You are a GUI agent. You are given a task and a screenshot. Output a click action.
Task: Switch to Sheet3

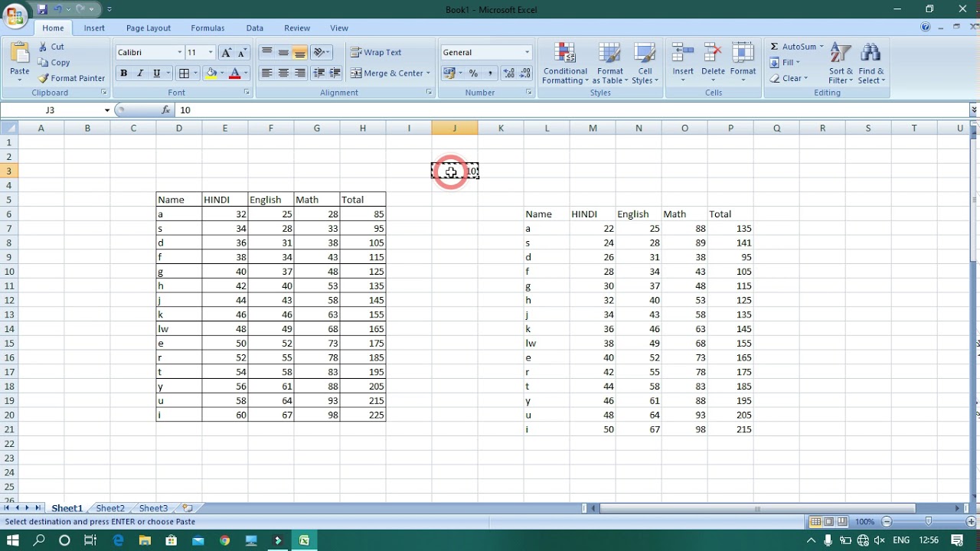pos(153,508)
